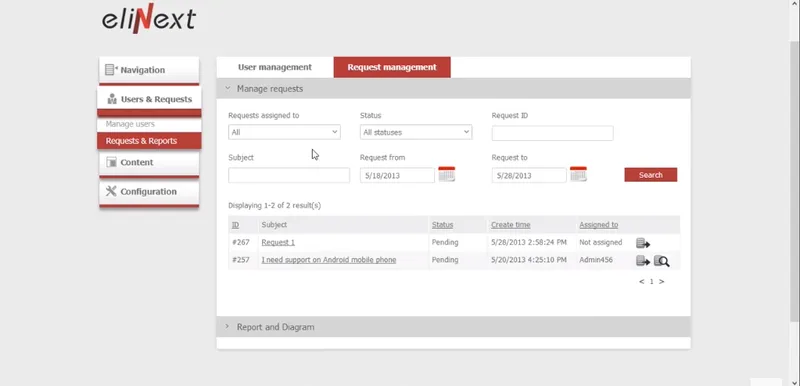Click the Search button
Viewport: 800px width, 386px height.
coord(651,175)
